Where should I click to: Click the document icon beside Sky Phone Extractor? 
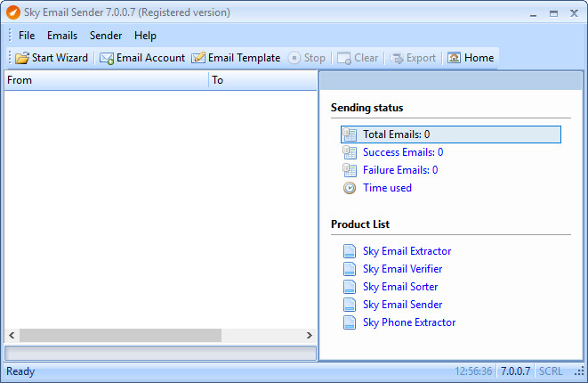coord(350,322)
